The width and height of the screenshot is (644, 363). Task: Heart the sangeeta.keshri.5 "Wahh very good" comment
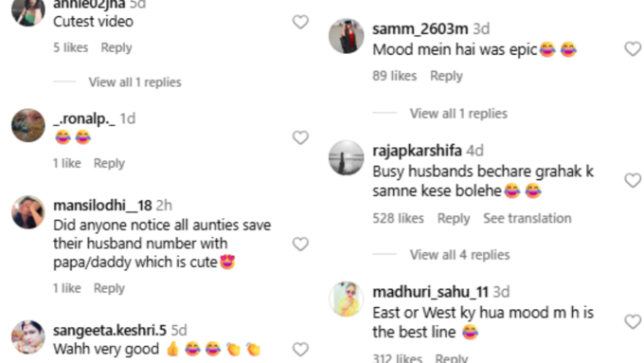[x=300, y=349]
